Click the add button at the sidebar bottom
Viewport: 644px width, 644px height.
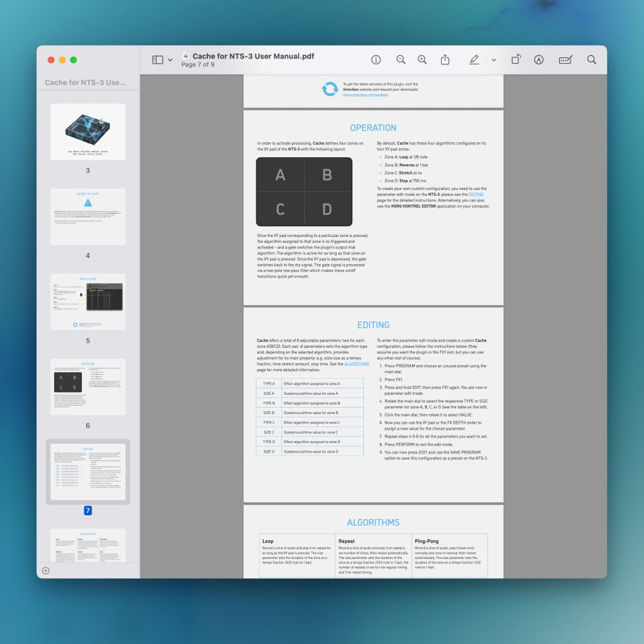click(x=46, y=571)
